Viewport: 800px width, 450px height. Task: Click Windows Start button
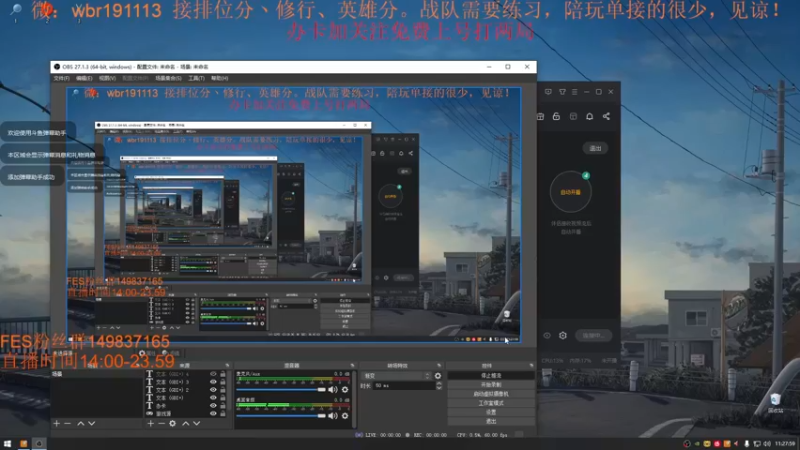(7, 443)
